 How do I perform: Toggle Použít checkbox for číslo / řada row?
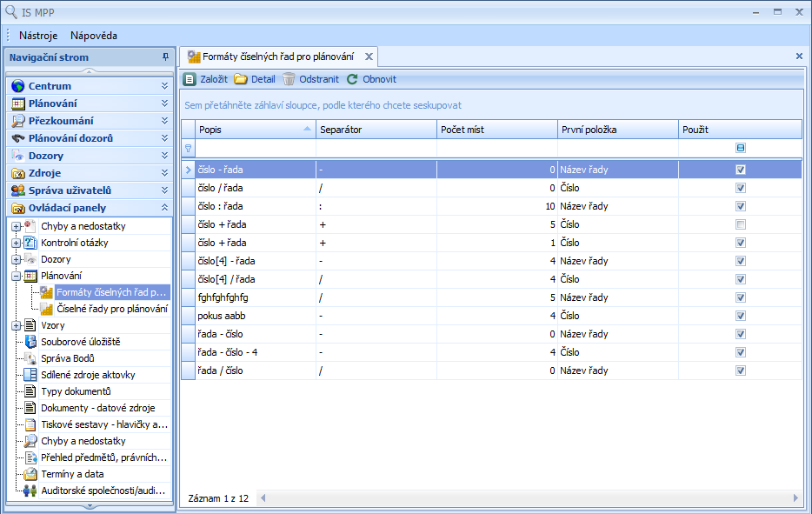[741, 188]
